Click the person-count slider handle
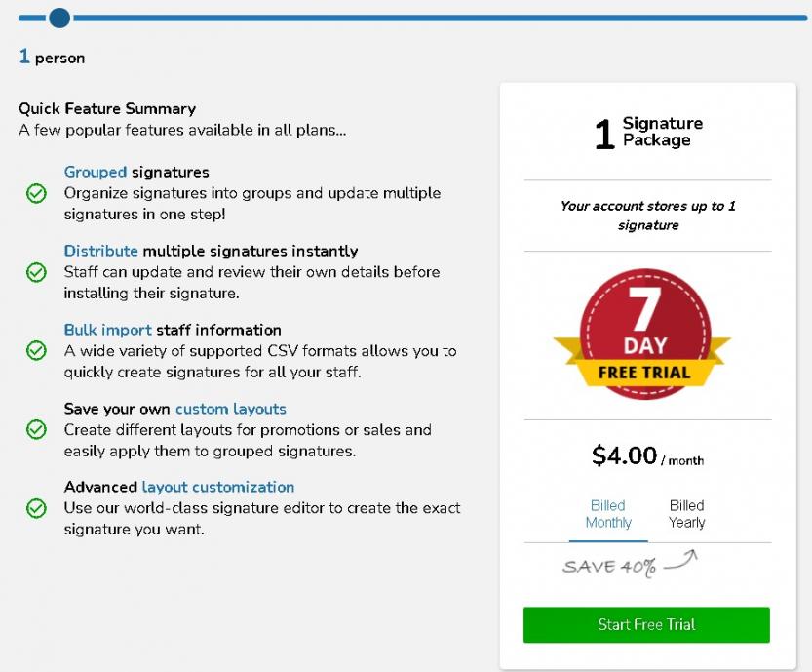This screenshot has height=672, width=812. pyautogui.click(x=59, y=17)
